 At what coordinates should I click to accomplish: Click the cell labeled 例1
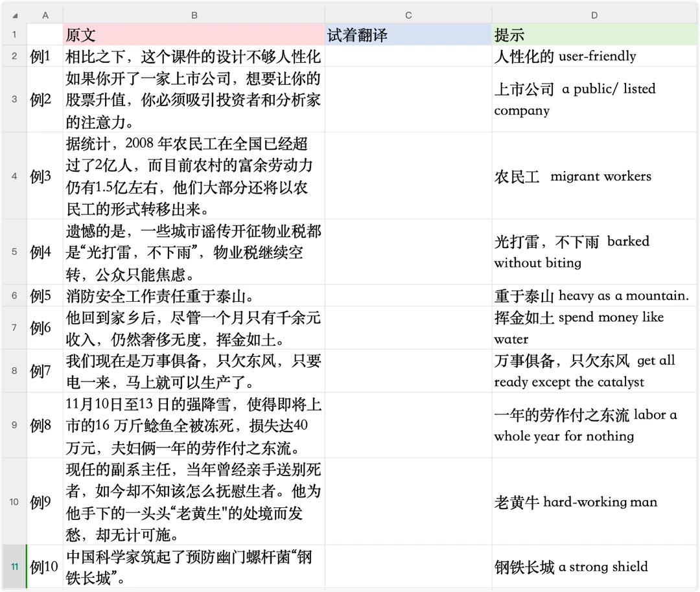(45, 56)
